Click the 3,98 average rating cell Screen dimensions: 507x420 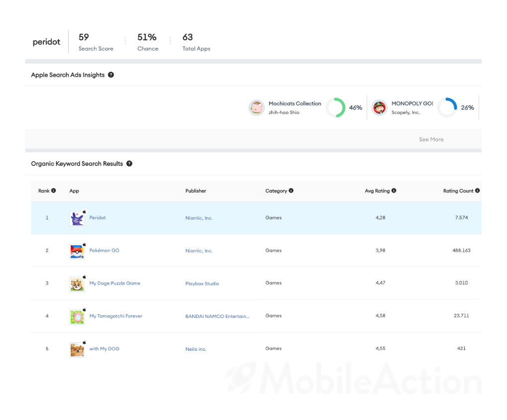[380, 250]
